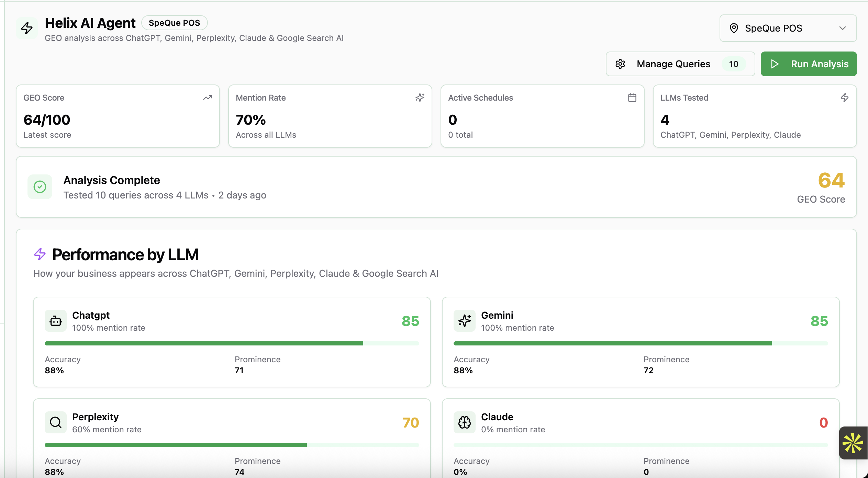
Task: Click the location pin in SpeQue POS selector
Action: click(734, 28)
